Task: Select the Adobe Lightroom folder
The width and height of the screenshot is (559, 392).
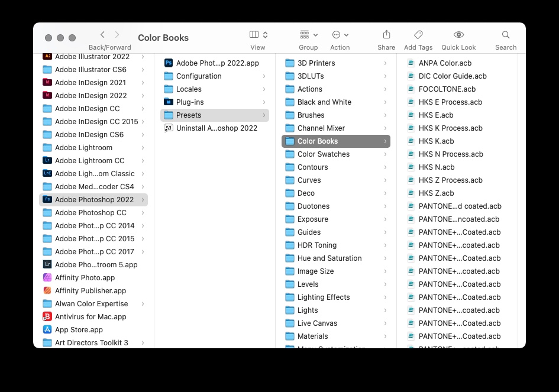Action: point(93,148)
